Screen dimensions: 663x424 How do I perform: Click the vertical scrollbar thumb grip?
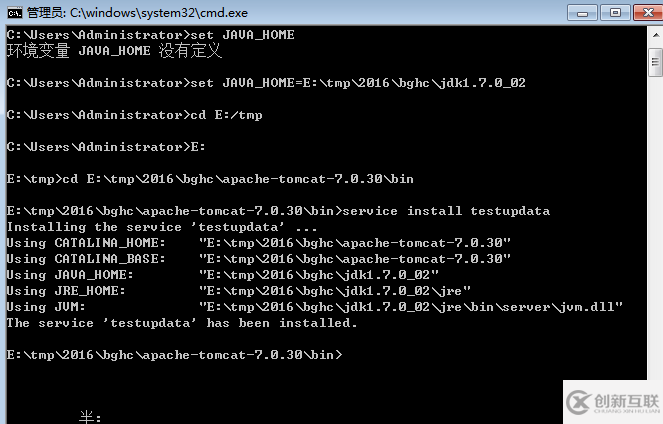tap(655, 62)
